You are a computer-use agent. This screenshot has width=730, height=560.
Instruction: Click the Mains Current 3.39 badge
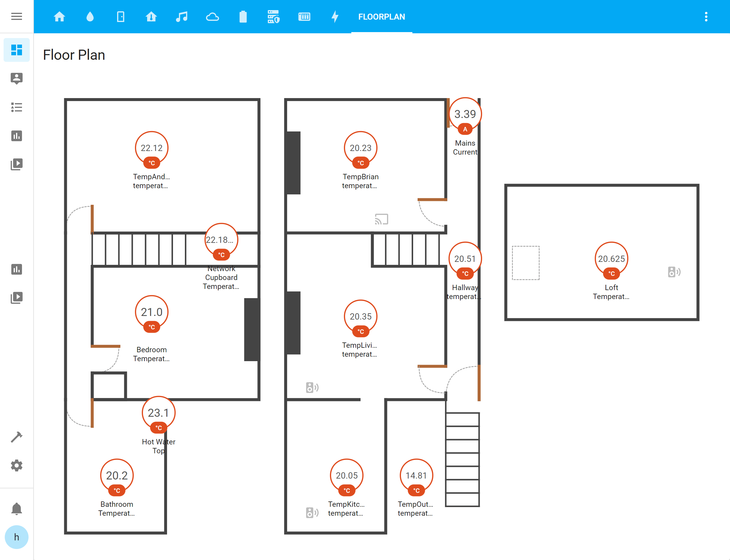coord(465,114)
